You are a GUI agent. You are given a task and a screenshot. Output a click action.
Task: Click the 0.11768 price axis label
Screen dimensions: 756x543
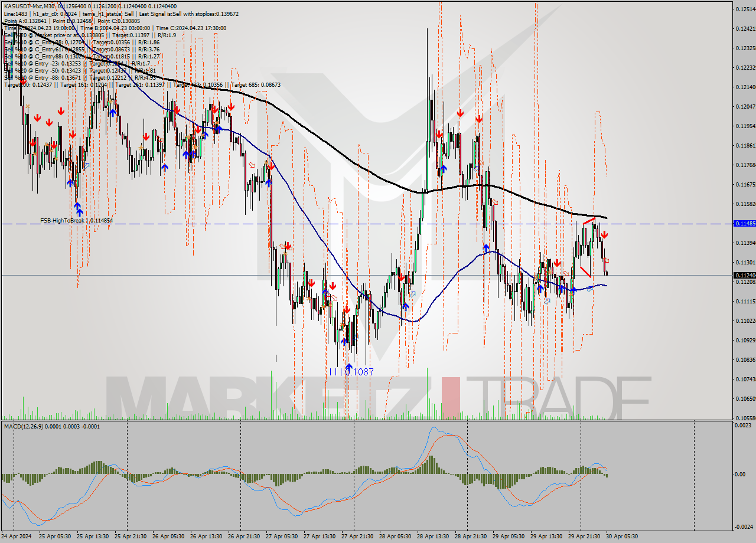tap(745, 165)
